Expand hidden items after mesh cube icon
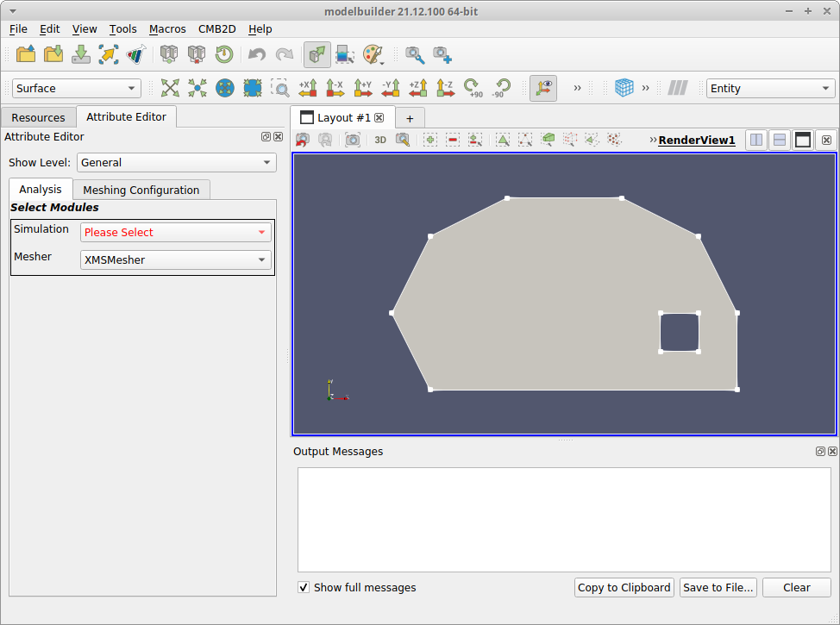Screen dimensions: 840x625 pos(645,88)
